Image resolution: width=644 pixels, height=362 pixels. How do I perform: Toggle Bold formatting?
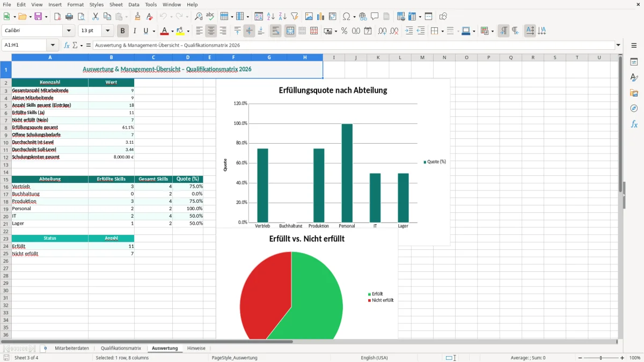(123, 31)
